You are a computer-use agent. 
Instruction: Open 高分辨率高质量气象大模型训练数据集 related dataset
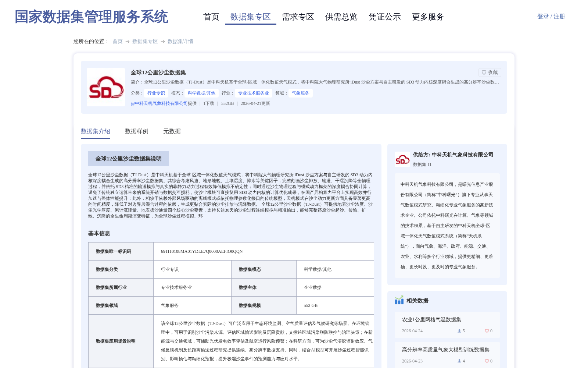(446, 350)
